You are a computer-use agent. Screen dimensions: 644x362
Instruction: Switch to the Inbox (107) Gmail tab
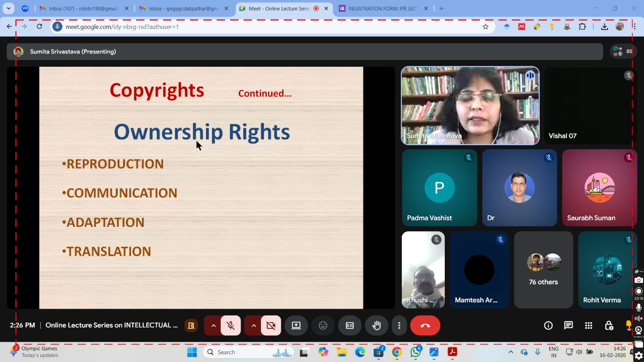(x=83, y=8)
